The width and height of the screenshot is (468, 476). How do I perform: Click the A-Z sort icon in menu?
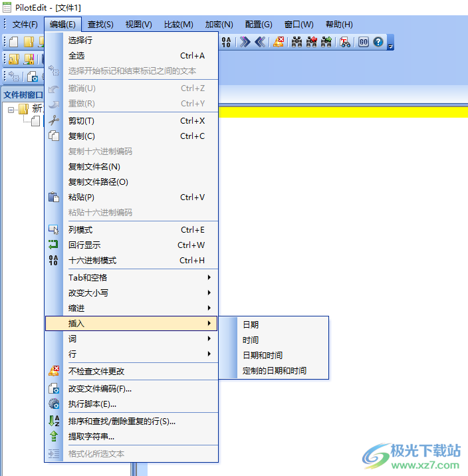point(54,421)
